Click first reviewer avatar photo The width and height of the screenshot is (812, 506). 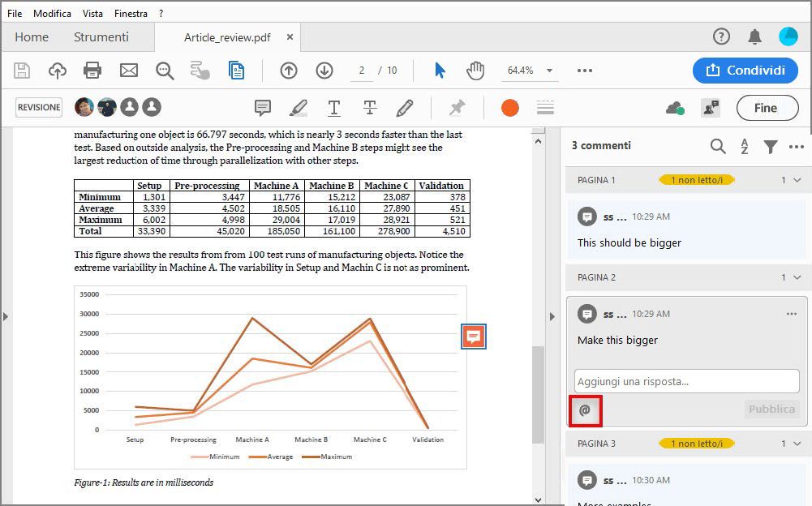84,107
